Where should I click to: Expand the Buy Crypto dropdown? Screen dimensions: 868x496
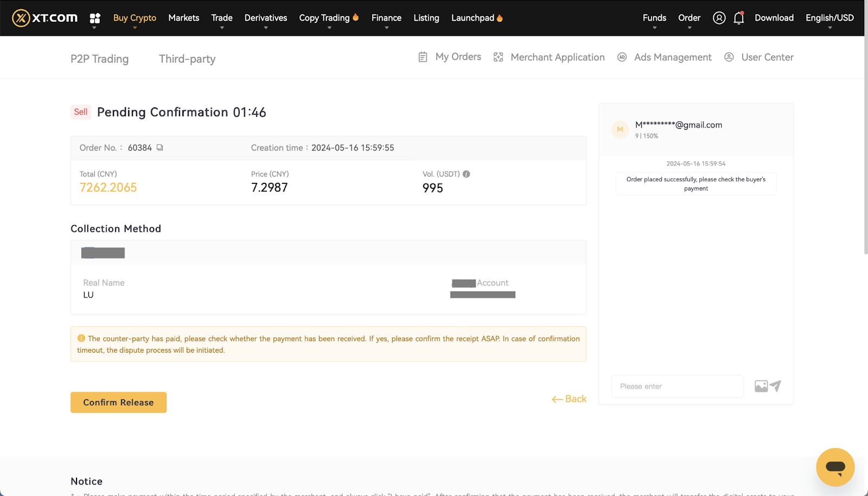click(x=135, y=18)
